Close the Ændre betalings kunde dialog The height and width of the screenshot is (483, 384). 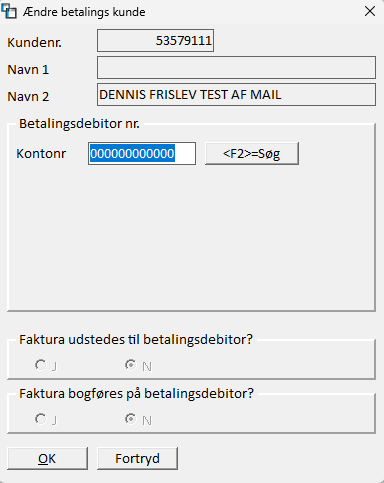[x=370, y=11]
